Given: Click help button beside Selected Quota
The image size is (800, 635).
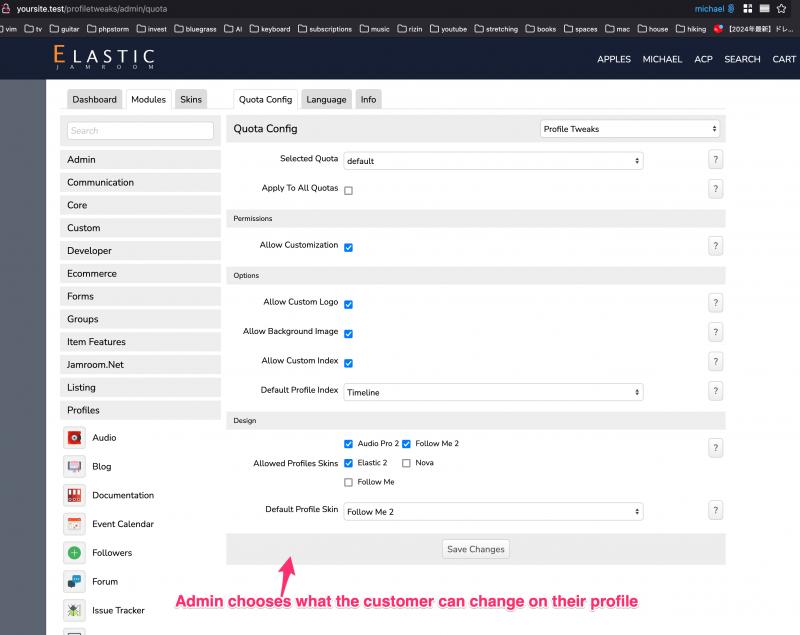Looking at the screenshot, I should click(x=716, y=160).
